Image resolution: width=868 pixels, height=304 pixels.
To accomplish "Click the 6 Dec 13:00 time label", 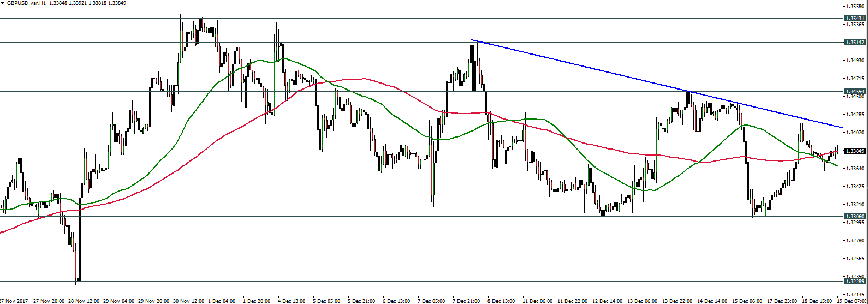I will click(397, 300).
